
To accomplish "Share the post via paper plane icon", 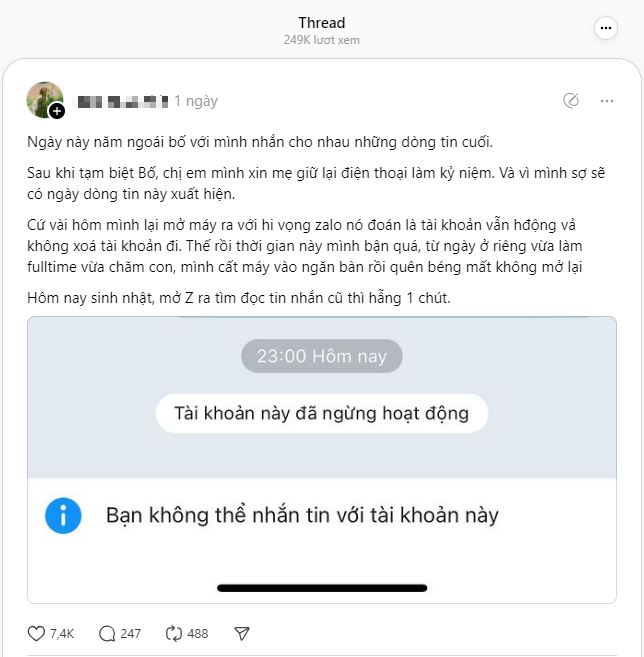I will (x=241, y=633).
